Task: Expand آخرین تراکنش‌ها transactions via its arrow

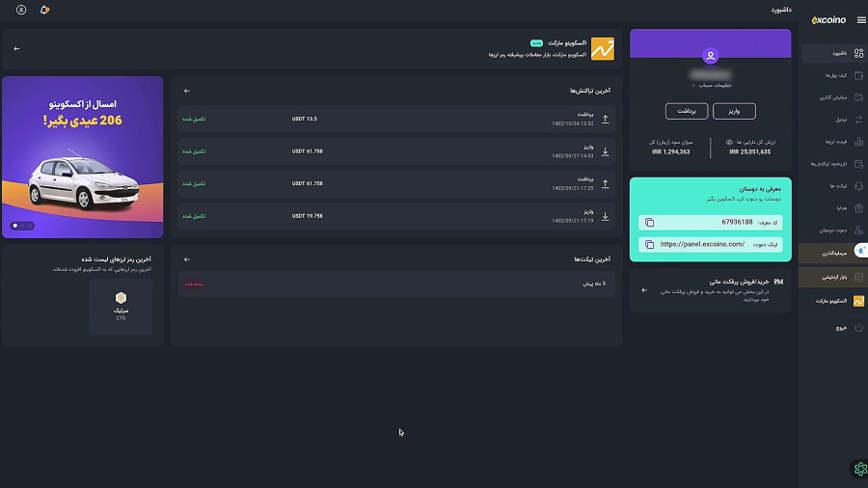Action: tap(187, 91)
